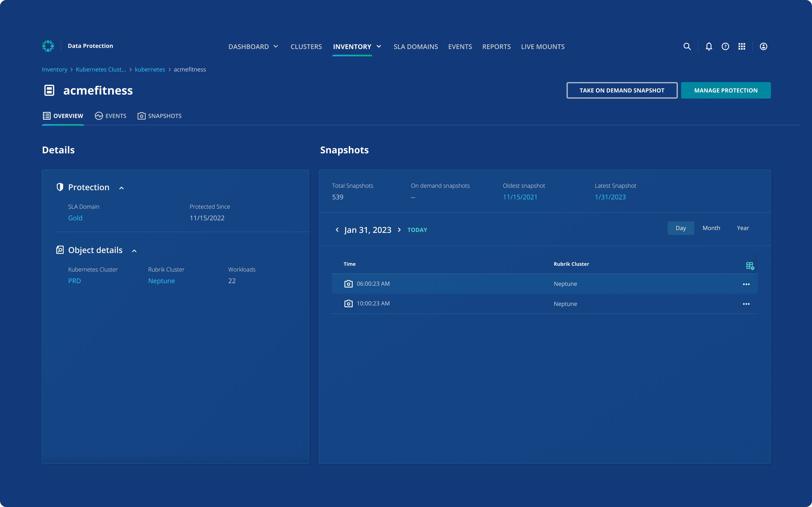Click the Protected Since date 11/15/2022

207,218
